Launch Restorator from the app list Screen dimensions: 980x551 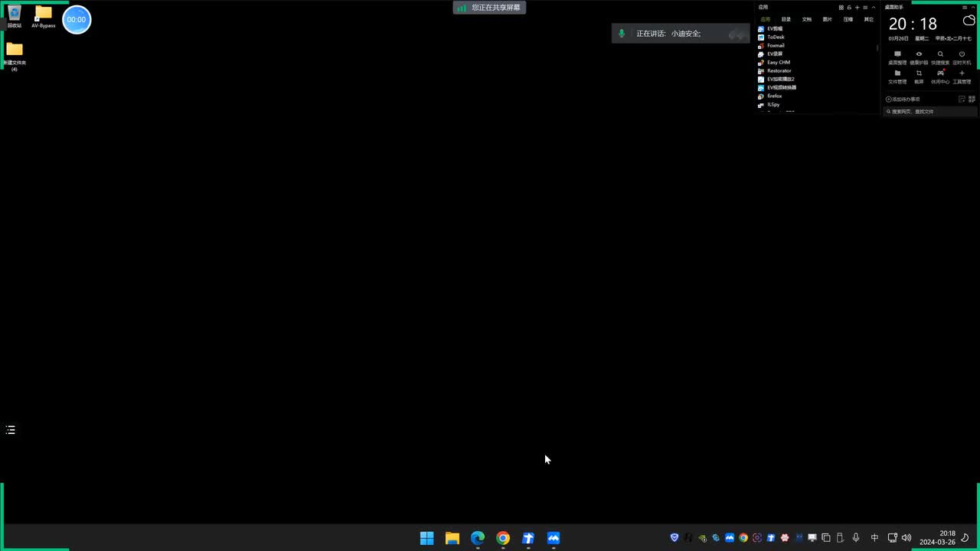point(775,70)
